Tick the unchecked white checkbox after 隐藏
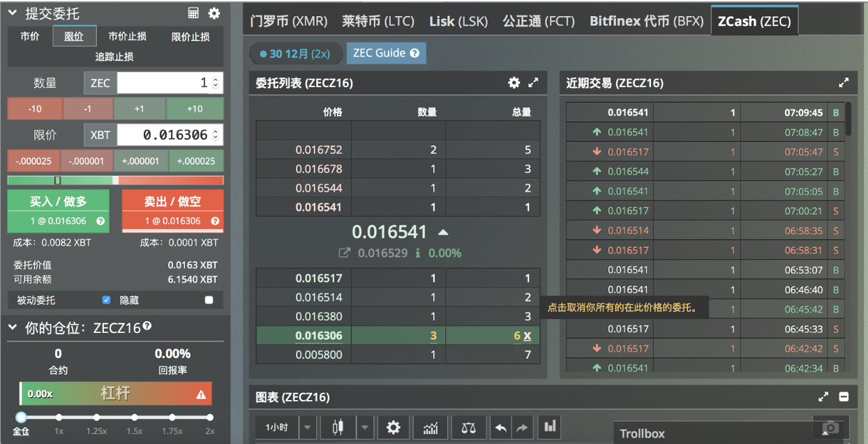This screenshot has height=444, width=868. tap(209, 300)
